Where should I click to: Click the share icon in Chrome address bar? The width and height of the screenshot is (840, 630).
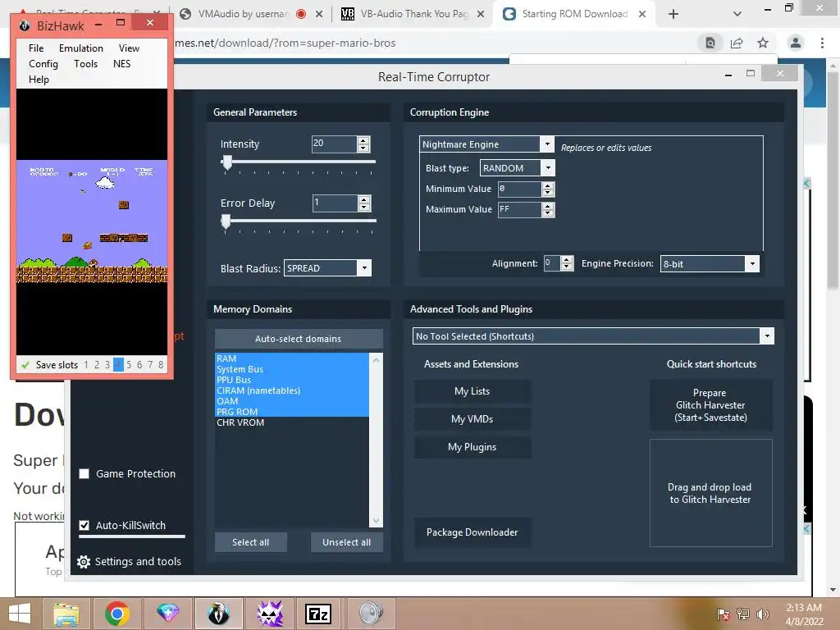click(x=737, y=43)
